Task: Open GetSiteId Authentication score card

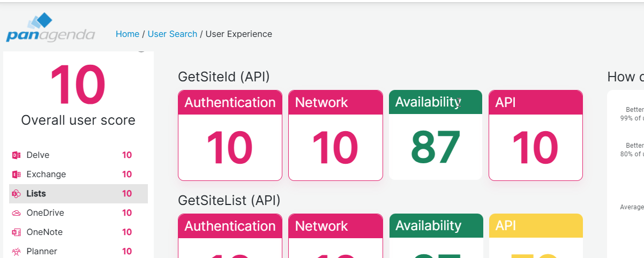Action: 230,135
